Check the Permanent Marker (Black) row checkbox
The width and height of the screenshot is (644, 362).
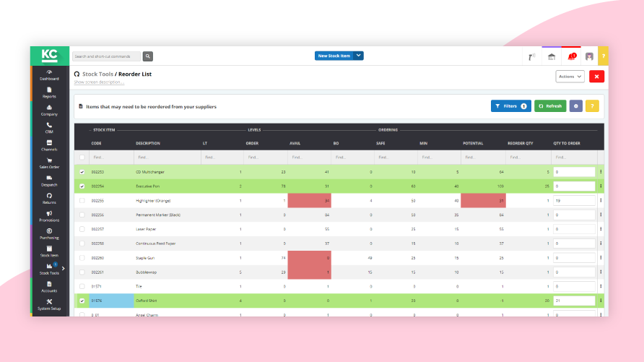coord(82,215)
